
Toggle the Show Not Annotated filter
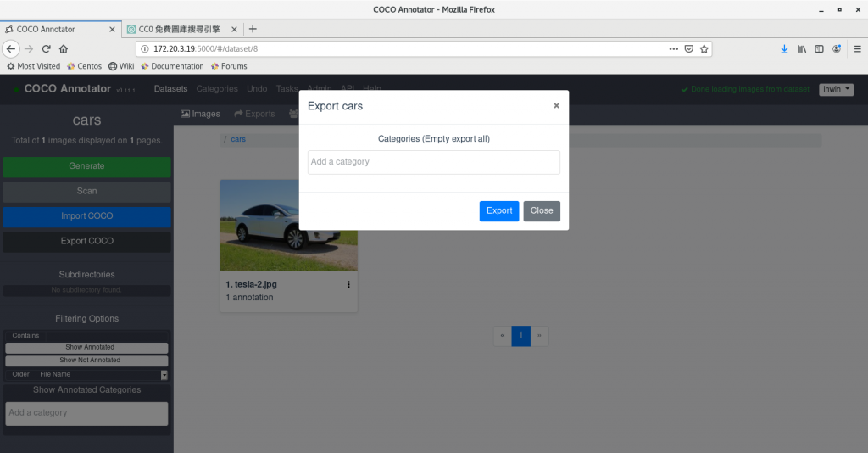pos(87,361)
